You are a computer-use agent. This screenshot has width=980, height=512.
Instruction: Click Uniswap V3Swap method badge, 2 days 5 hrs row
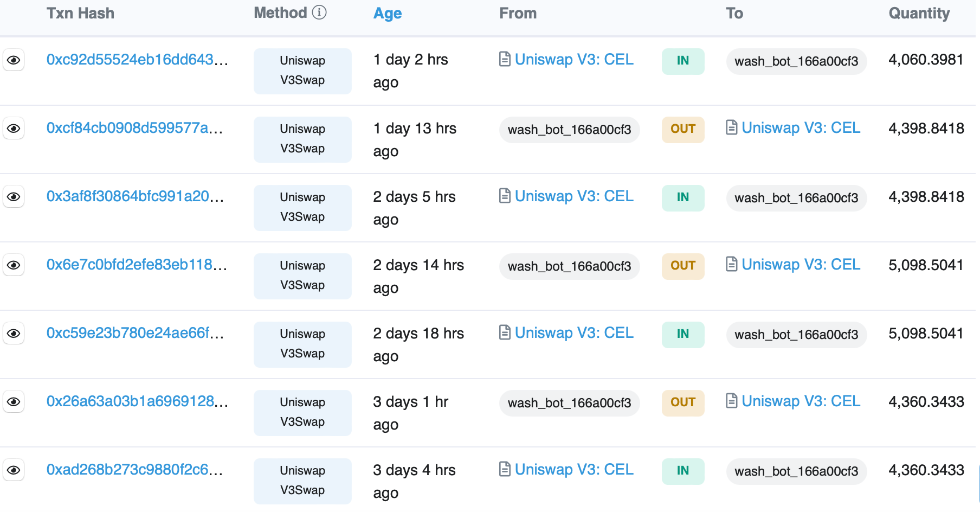[302, 208]
